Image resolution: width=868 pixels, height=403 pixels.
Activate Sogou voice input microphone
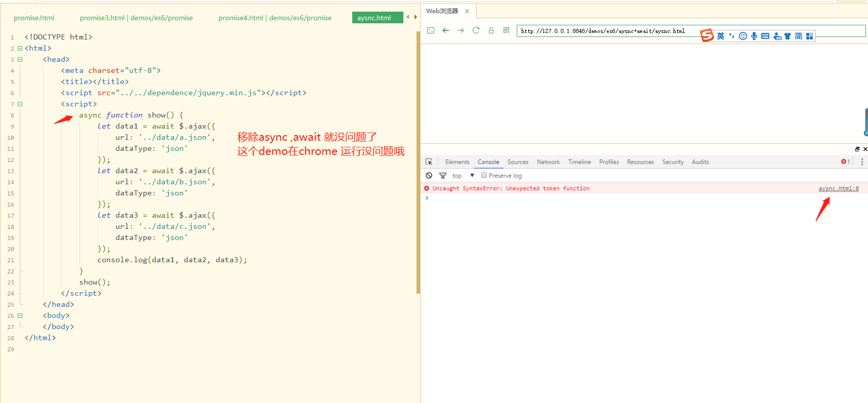754,36
